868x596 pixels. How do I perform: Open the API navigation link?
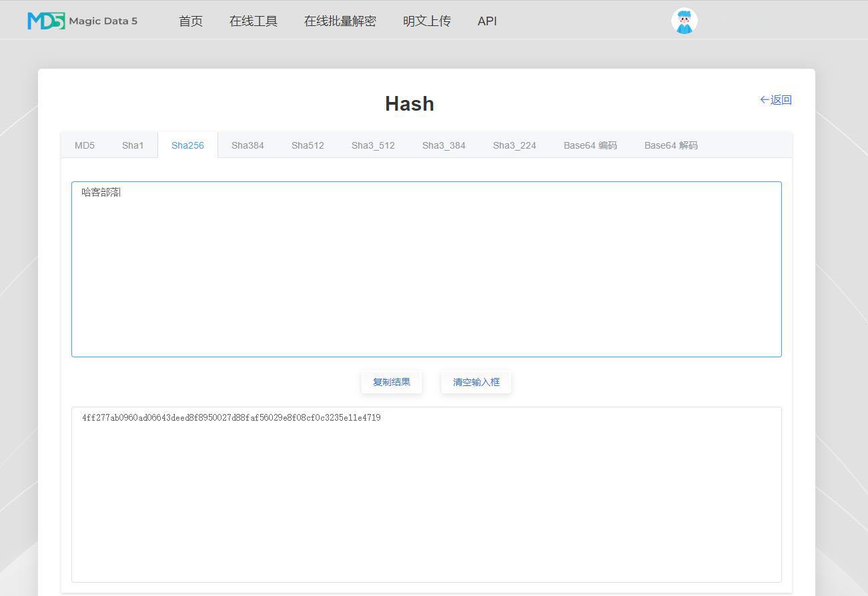(x=487, y=21)
